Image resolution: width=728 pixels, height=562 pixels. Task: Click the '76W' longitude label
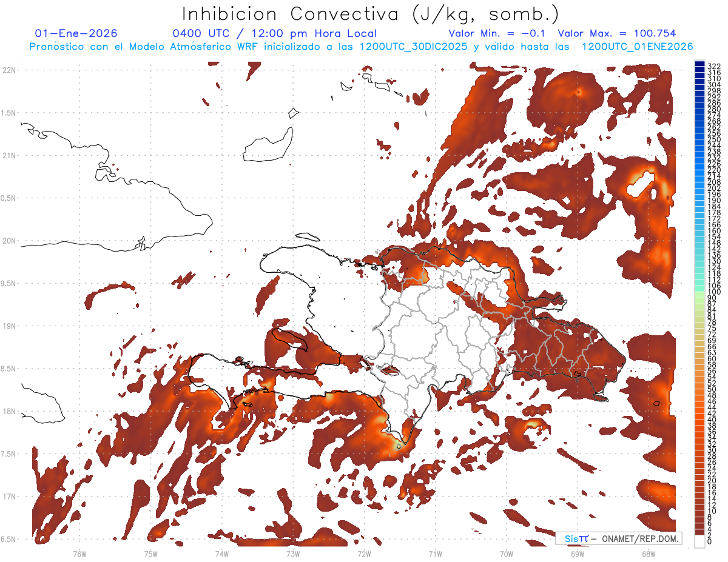[x=79, y=554]
